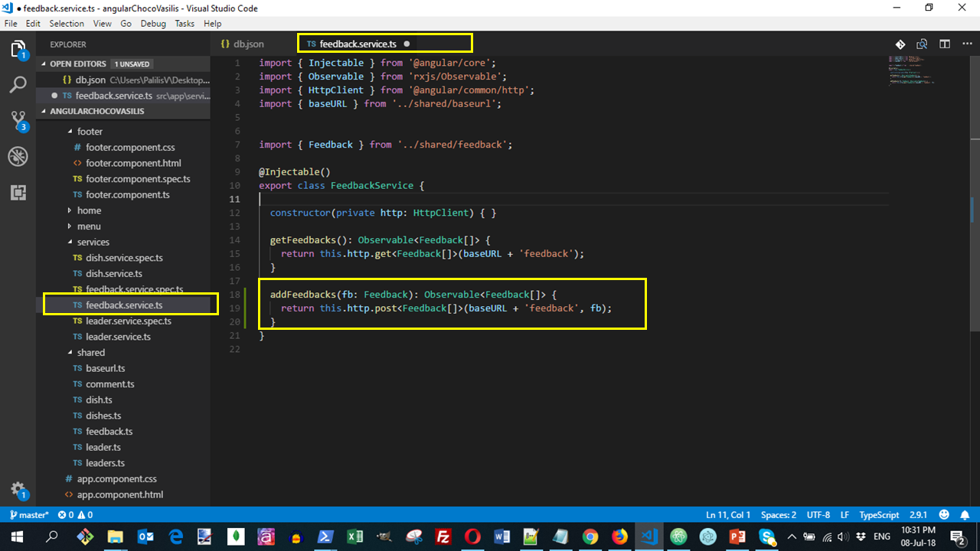Open dishes.ts in shared folder

(x=103, y=416)
